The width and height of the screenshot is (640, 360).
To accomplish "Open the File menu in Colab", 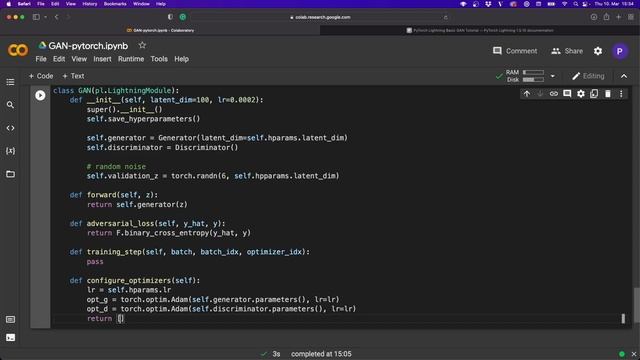I will pyautogui.click(x=41, y=59).
